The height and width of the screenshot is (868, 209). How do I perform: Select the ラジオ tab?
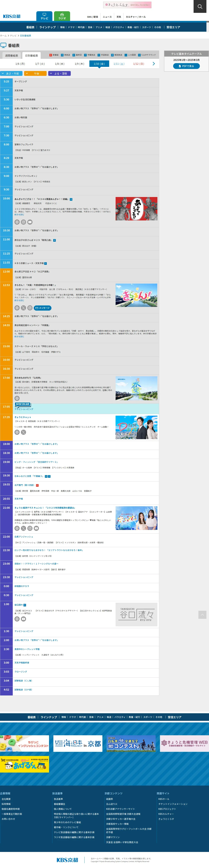pos(62,16)
